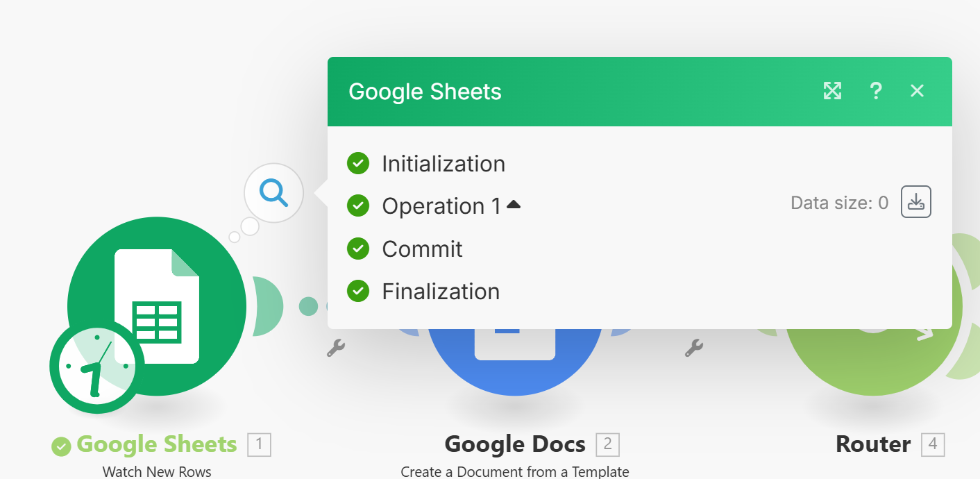
Task: Click the Data size: 0 text
Action: [x=839, y=203]
